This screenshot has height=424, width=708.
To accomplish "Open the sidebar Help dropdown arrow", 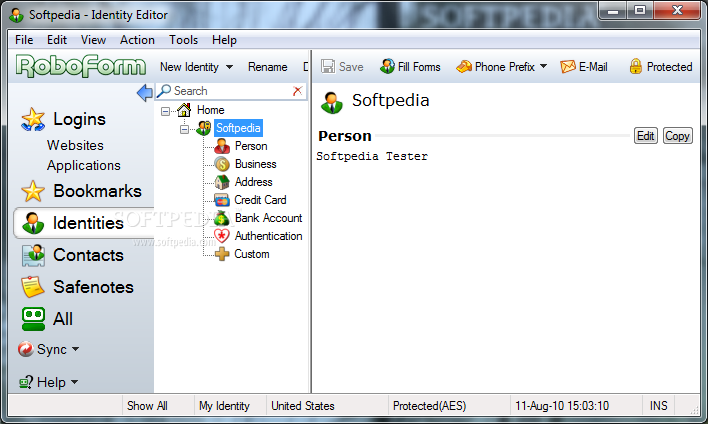I will tap(75, 382).
